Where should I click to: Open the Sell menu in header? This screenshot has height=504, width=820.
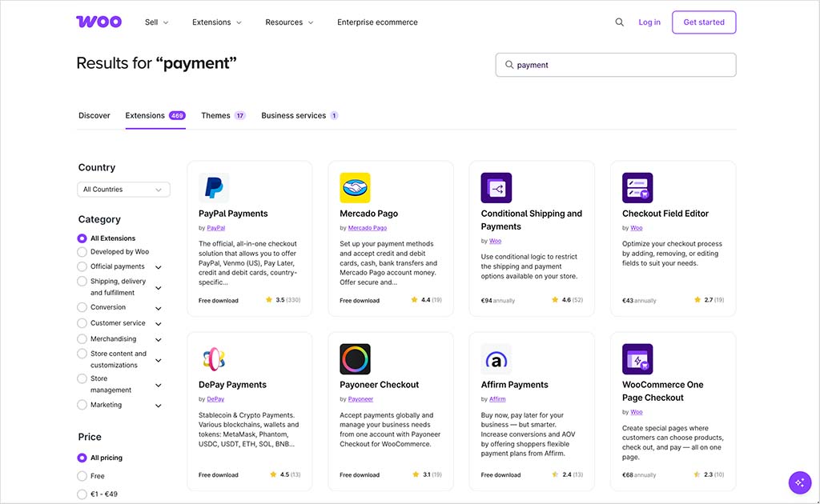156,22
